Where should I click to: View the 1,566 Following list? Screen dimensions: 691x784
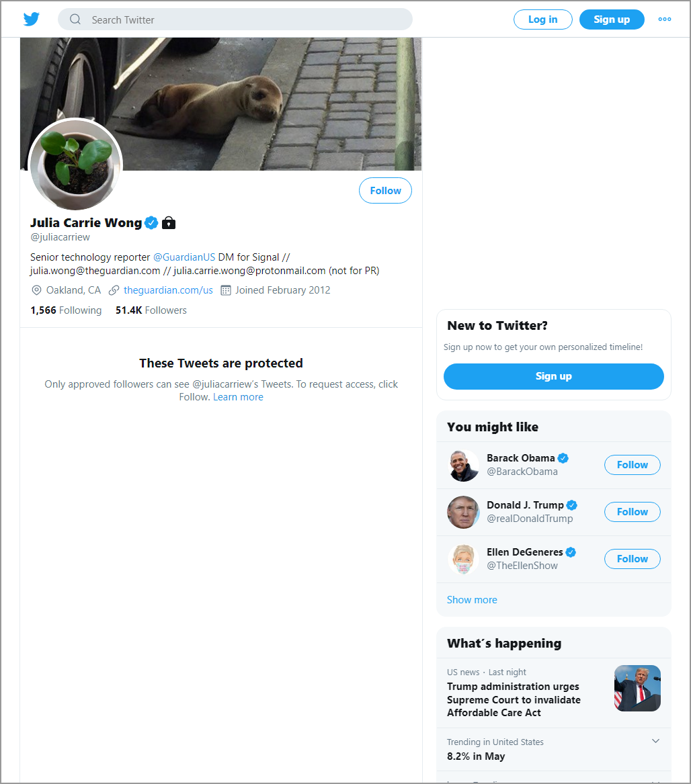(x=66, y=310)
